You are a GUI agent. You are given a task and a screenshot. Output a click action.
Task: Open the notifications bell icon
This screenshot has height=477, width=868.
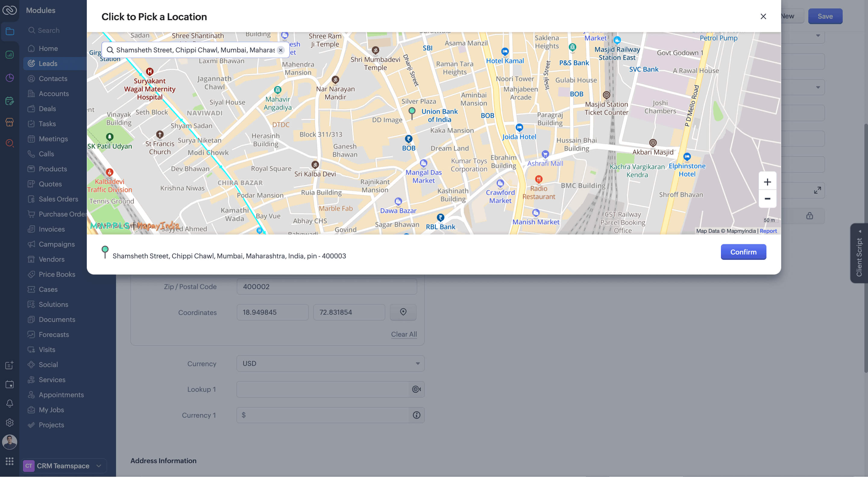pos(9,403)
